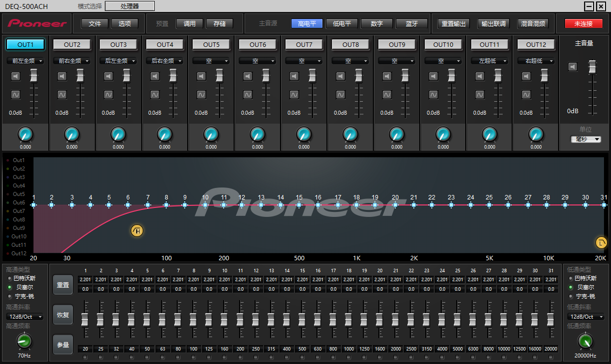This screenshot has width=611, height=364.
Task: Select the low-pass filter marker on graph
Action: [x=602, y=243]
